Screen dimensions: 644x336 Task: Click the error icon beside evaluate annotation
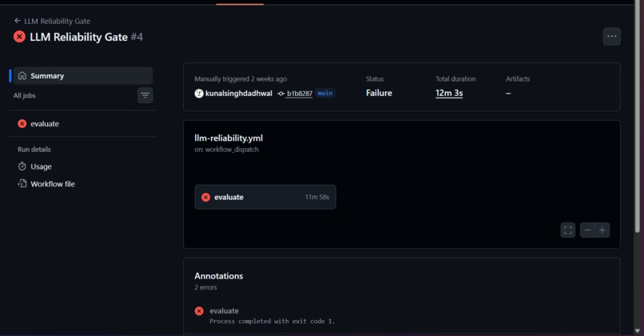[x=199, y=311]
